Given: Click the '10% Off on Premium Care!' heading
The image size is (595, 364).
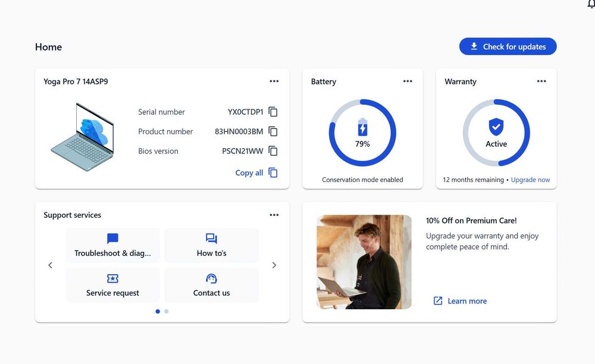Looking at the screenshot, I should pos(471,221).
